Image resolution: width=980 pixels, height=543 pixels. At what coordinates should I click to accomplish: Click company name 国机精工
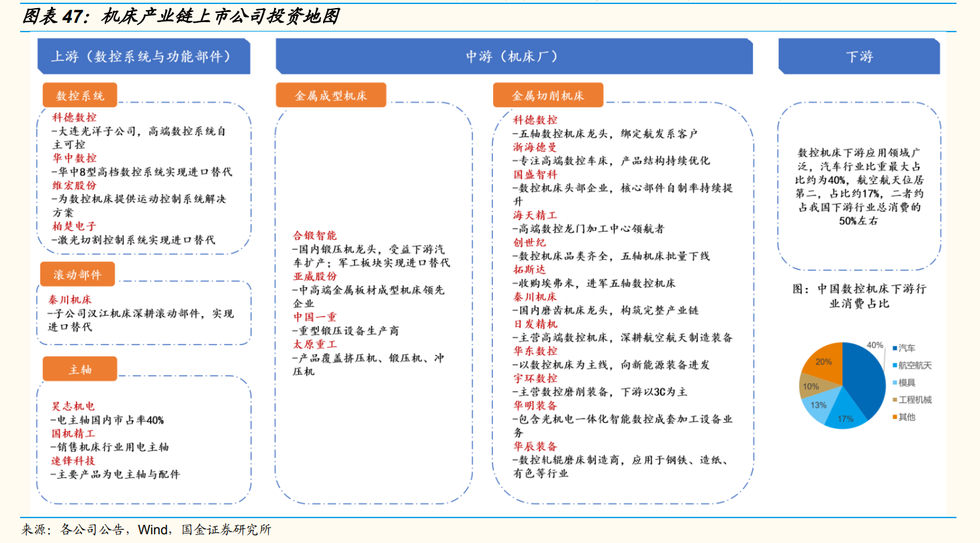pyautogui.click(x=73, y=434)
